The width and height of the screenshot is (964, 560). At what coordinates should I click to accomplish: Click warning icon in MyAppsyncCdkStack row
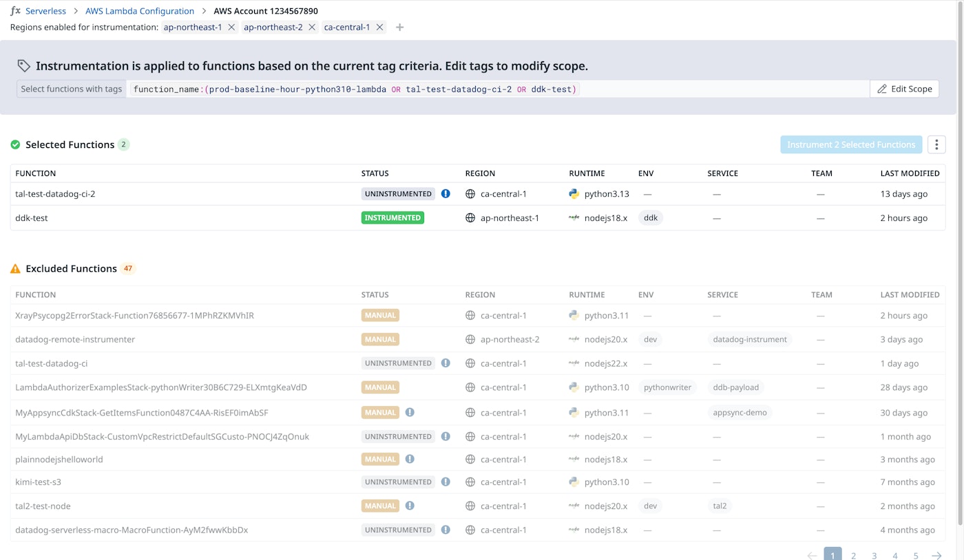410,413
